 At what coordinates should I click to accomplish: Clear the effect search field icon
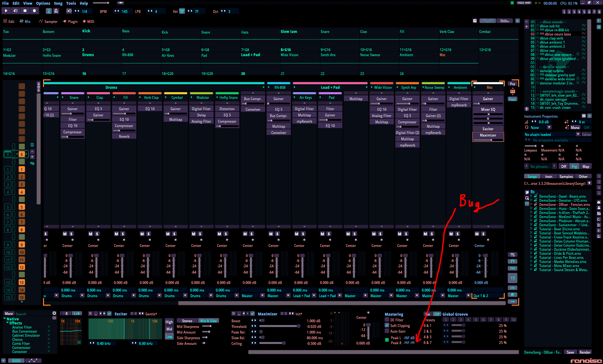[x=54, y=313]
